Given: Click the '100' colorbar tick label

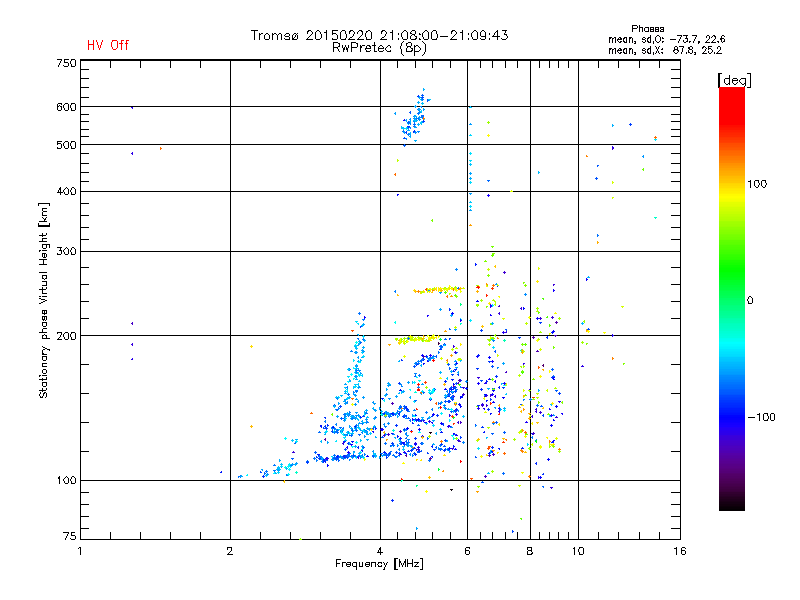Looking at the screenshot, I should 757,184.
